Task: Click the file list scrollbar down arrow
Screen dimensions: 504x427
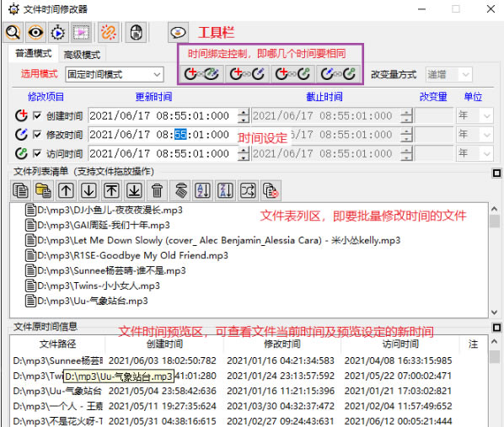Action: coord(495,312)
